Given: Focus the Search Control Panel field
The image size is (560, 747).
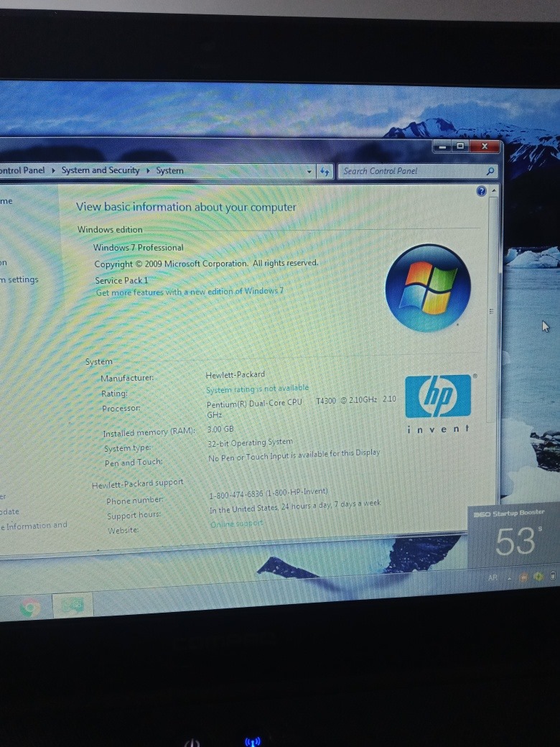Looking at the screenshot, I should [416, 171].
